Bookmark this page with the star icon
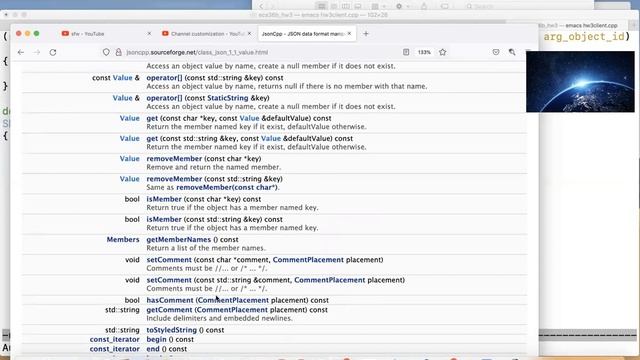The width and height of the screenshot is (640, 360). pyautogui.click(x=443, y=52)
